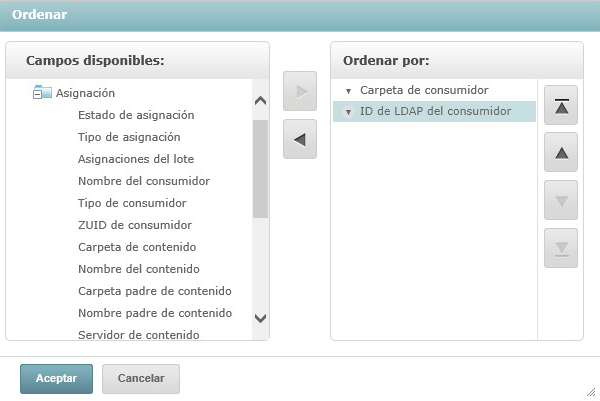Collapse the Asignación tree node
Screen dimensions: 600x401
coord(37,94)
